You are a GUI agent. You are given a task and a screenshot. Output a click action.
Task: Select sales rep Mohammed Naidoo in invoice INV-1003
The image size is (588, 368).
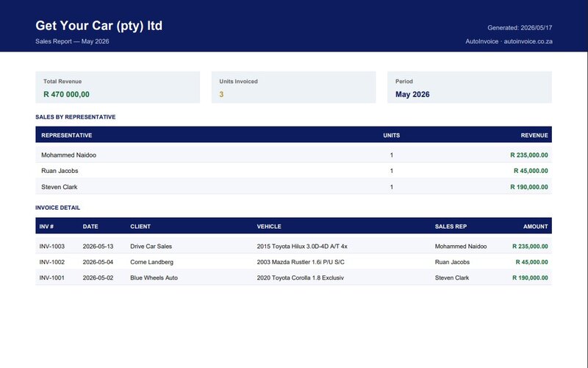(461, 247)
